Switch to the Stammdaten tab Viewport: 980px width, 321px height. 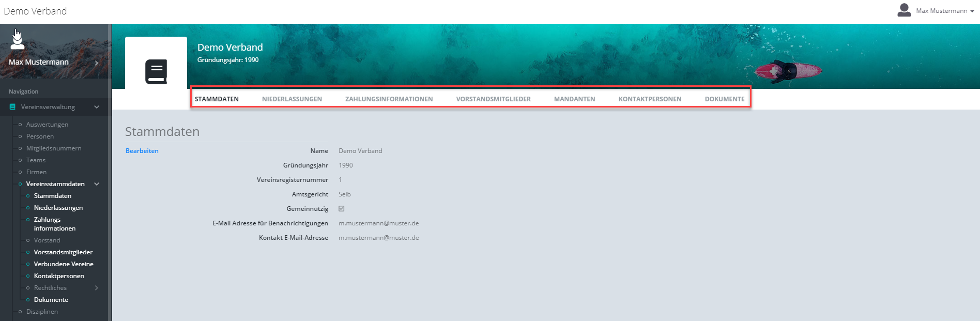(217, 99)
